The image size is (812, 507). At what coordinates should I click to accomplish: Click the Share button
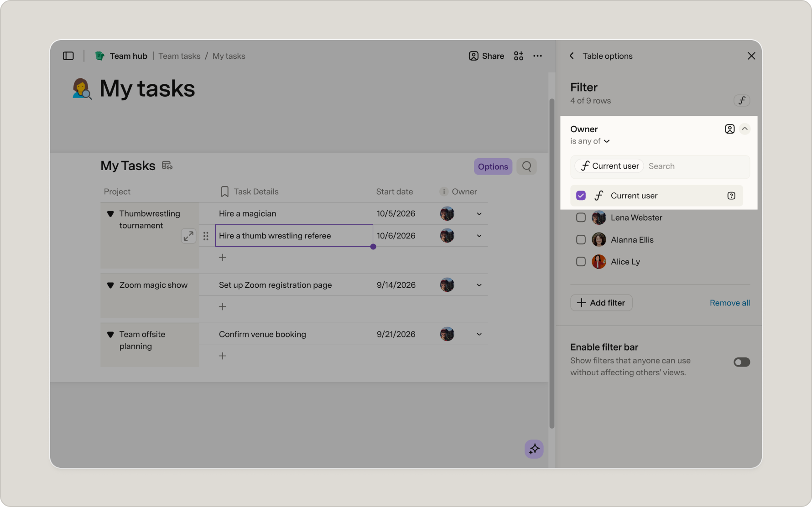coord(486,56)
